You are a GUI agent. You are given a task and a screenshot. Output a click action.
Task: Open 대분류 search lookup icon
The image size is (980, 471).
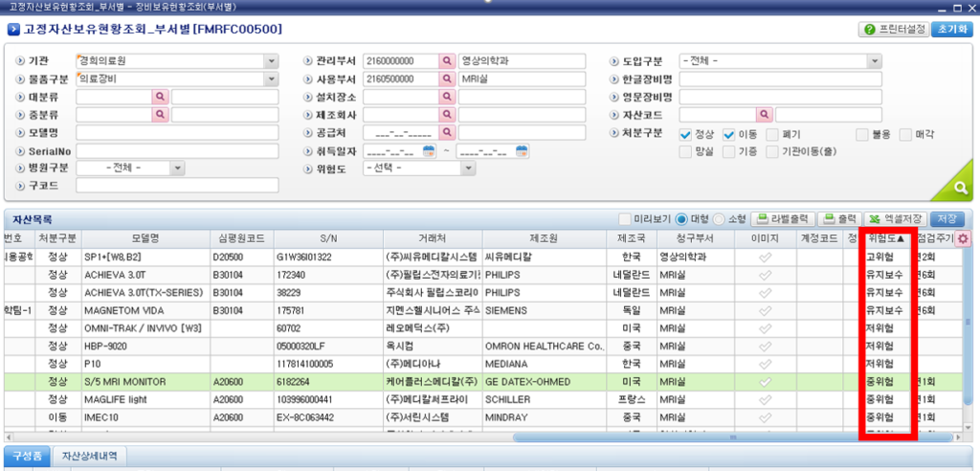(x=161, y=97)
